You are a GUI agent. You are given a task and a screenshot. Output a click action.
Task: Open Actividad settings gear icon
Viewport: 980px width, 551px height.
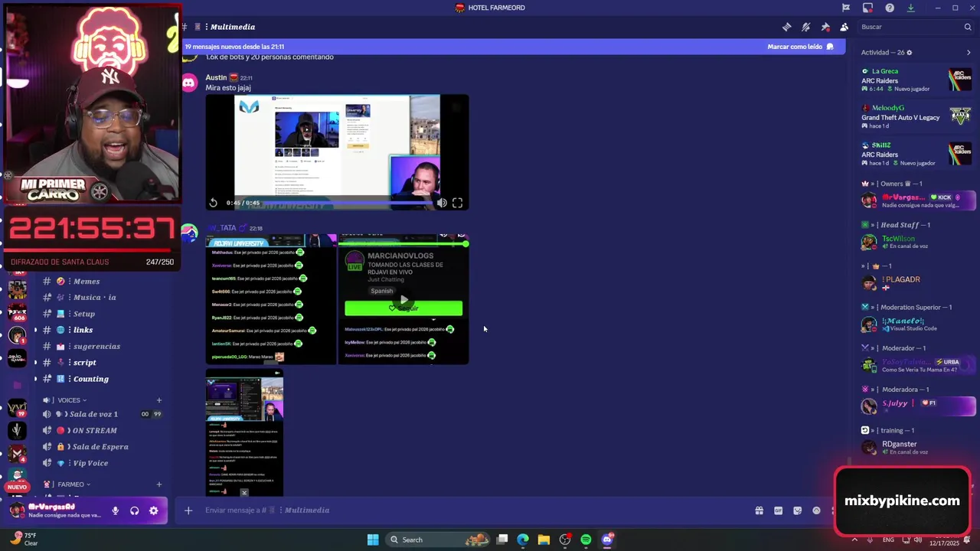click(x=909, y=53)
